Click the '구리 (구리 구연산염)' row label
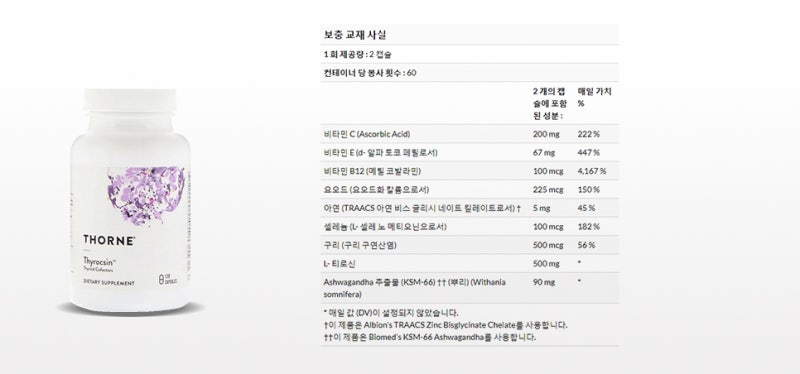 coord(360,245)
